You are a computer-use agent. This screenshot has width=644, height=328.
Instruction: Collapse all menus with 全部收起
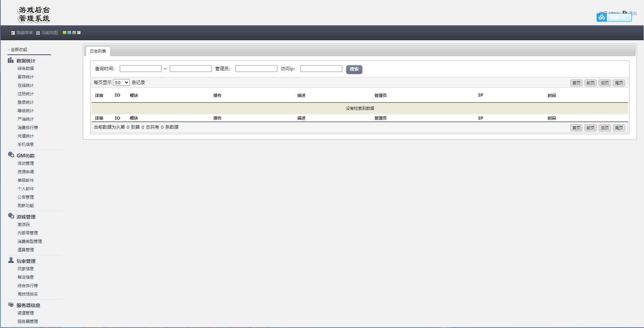19,50
